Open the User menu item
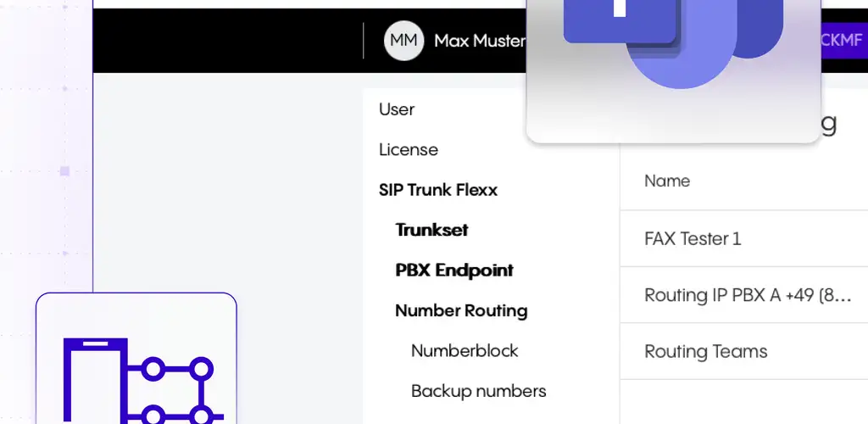The width and height of the screenshot is (868, 424). (397, 109)
